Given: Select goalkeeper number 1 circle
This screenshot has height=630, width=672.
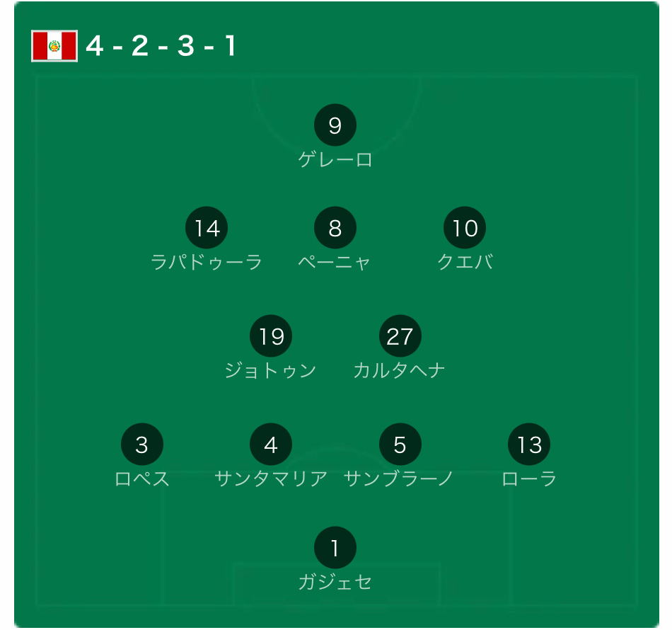Looking at the screenshot, I should pyautogui.click(x=335, y=548).
